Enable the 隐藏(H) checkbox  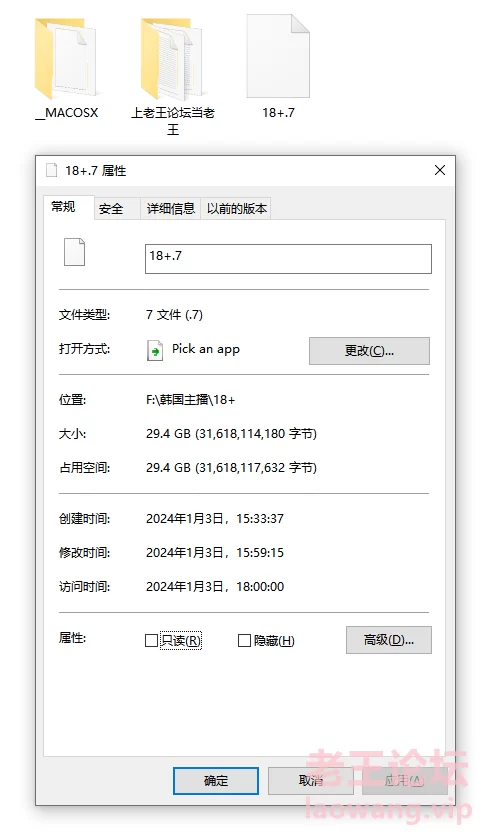point(244,640)
